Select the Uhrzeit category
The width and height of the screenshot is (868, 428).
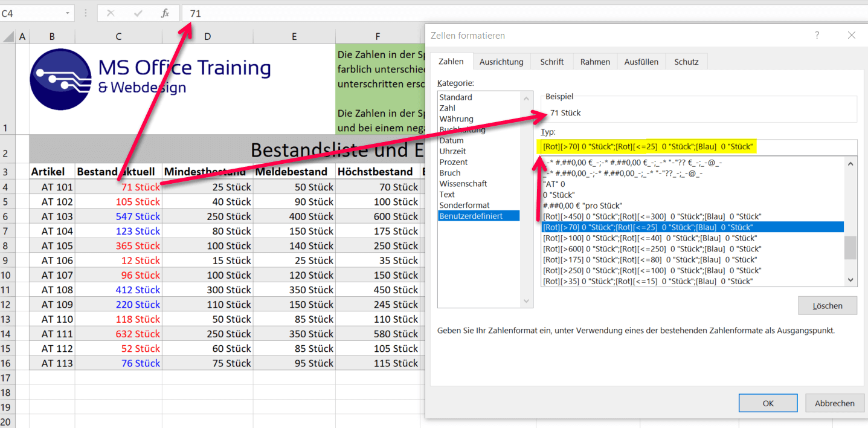tap(479, 151)
